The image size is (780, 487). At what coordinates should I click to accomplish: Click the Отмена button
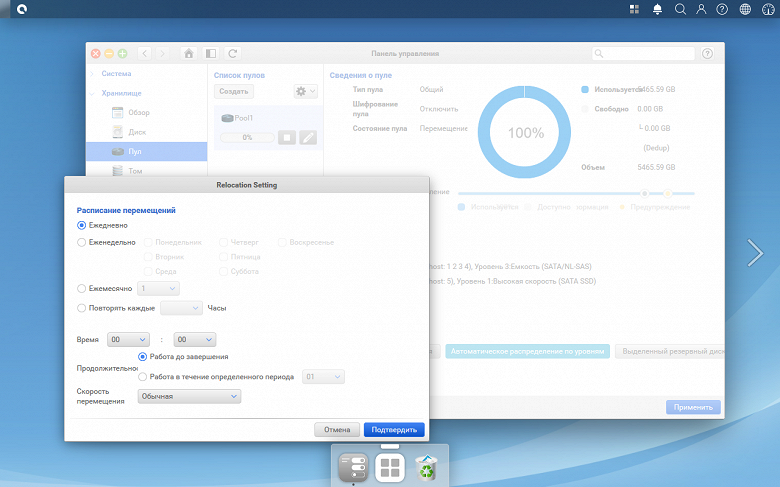[x=337, y=429]
